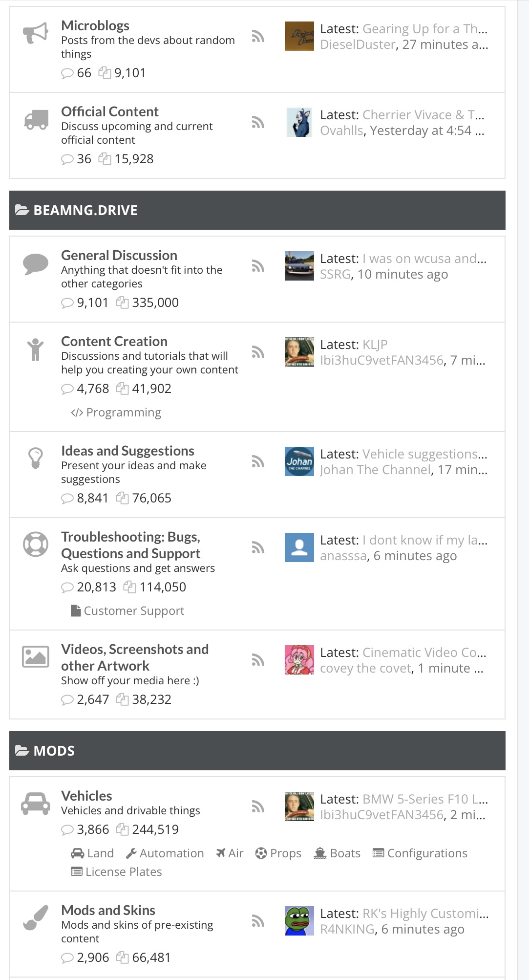Open the RSS feed for Official Content
The image size is (529, 980).
(x=258, y=122)
